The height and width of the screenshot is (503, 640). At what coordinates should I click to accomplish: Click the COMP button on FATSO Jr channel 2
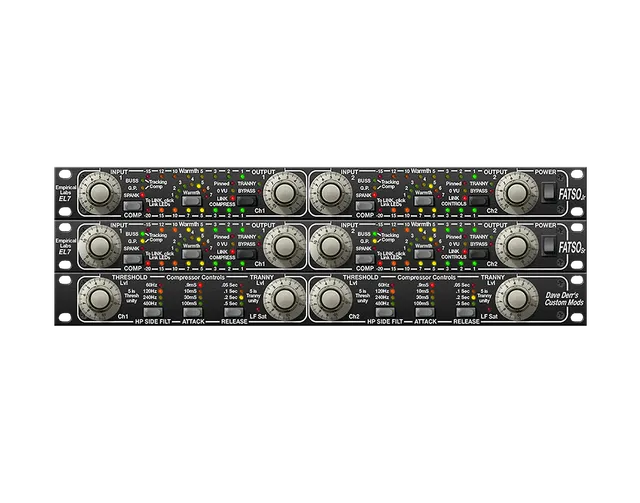[x=364, y=206]
